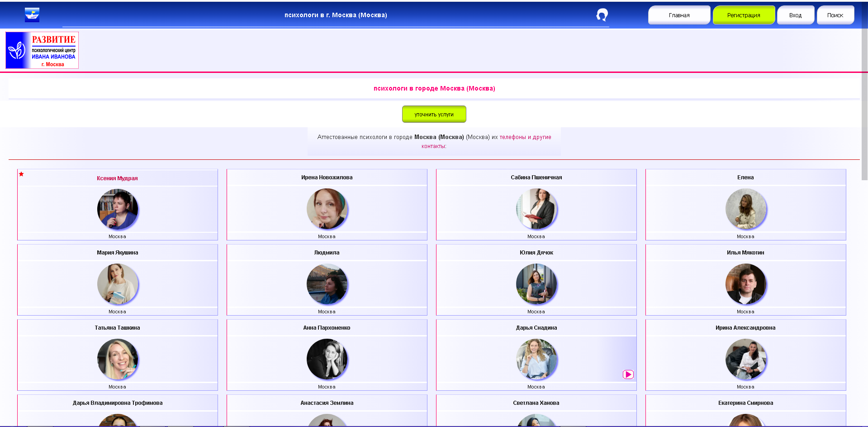868x427 pixels.
Task: Open the Регистрация page
Action: click(x=744, y=15)
